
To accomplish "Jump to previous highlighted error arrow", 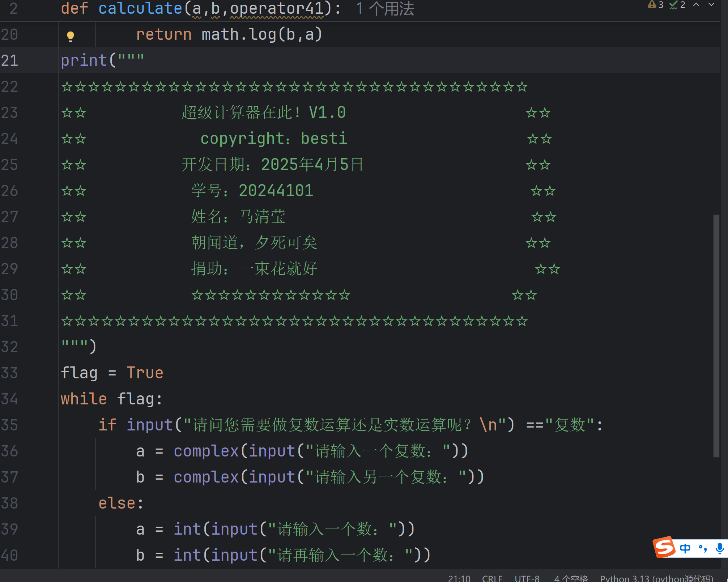I will (696, 5).
